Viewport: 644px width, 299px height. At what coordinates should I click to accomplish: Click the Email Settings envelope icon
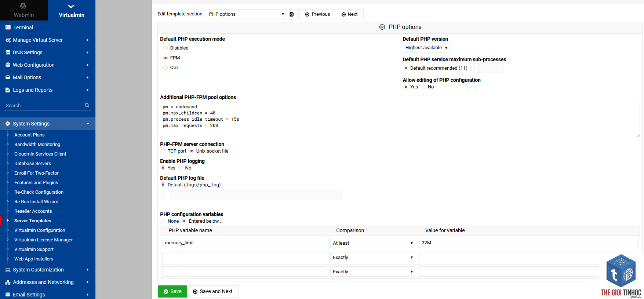pos(8,295)
